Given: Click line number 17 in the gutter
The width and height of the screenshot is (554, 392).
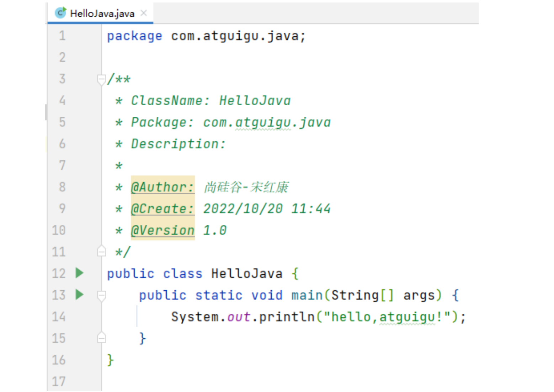Looking at the screenshot, I should (x=59, y=381).
